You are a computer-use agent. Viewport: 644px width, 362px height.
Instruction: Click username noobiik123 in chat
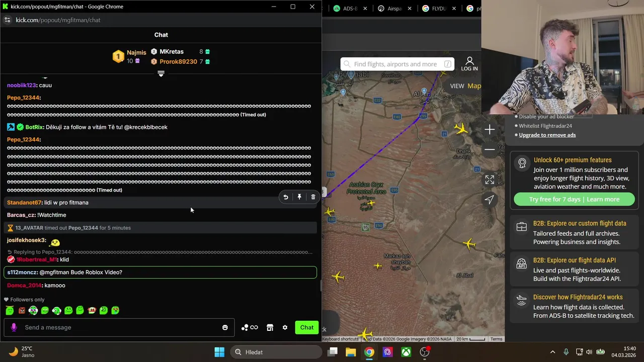pyautogui.click(x=21, y=85)
